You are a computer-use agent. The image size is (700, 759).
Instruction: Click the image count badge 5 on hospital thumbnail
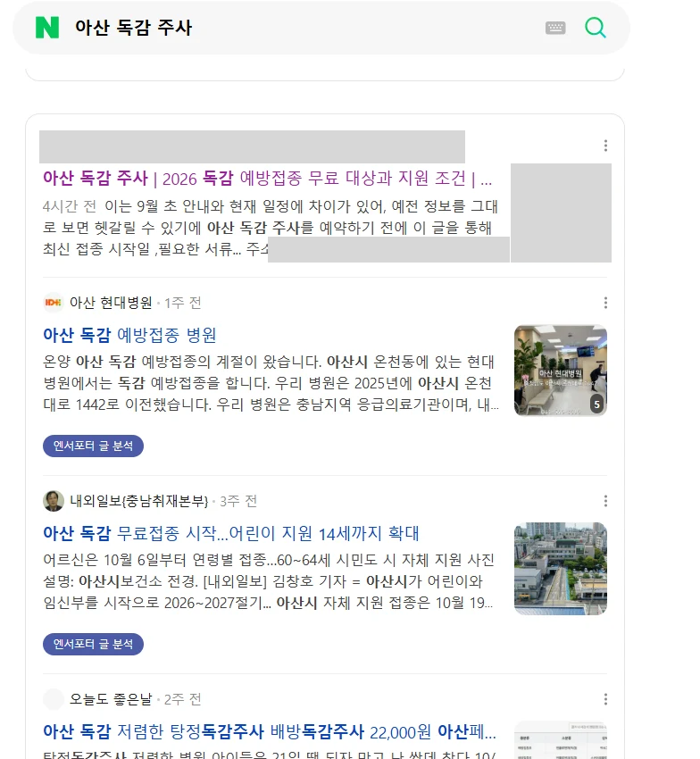click(597, 405)
